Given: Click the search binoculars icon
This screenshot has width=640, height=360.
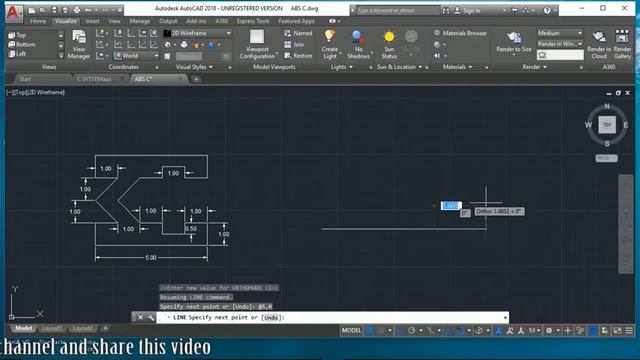Looking at the screenshot, I should [x=446, y=11].
